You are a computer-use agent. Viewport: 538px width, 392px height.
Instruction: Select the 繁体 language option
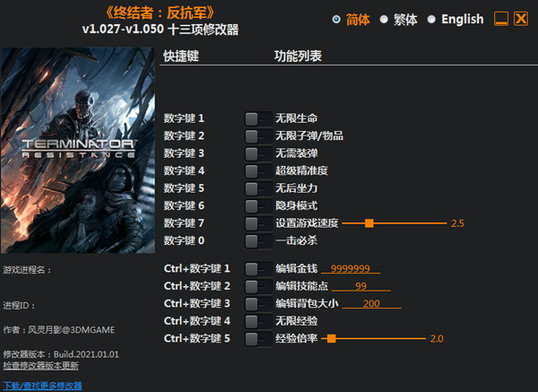point(384,19)
